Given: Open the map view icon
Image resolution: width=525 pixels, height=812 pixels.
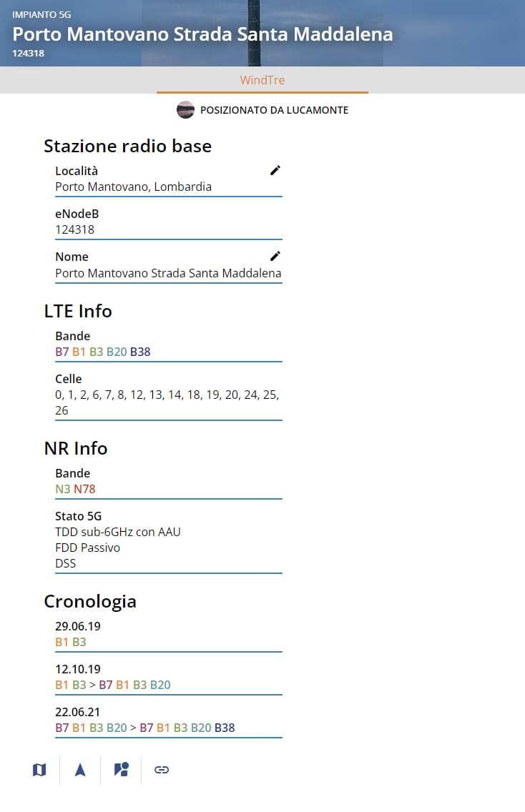Looking at the screenshot, I should (x=39, y=770).
